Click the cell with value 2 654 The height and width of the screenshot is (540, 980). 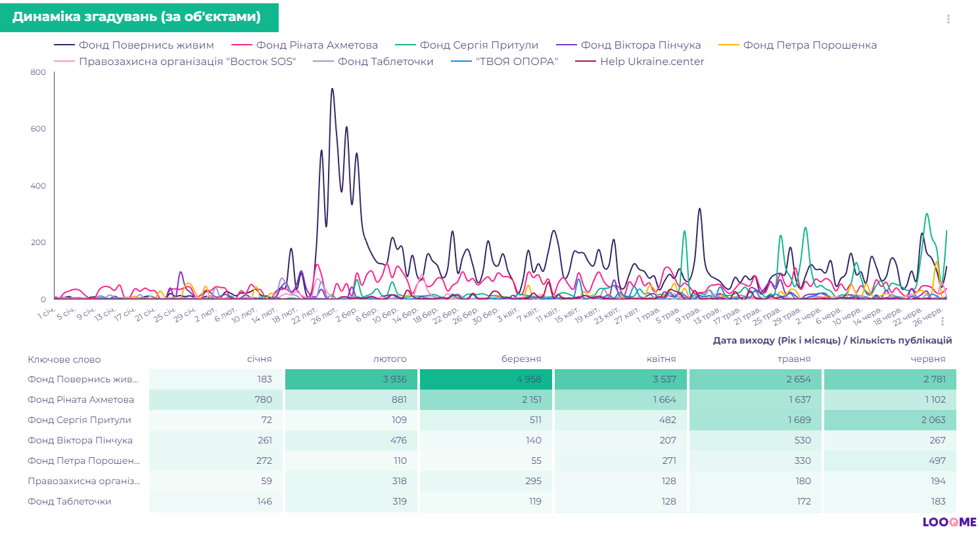(755, 379)
